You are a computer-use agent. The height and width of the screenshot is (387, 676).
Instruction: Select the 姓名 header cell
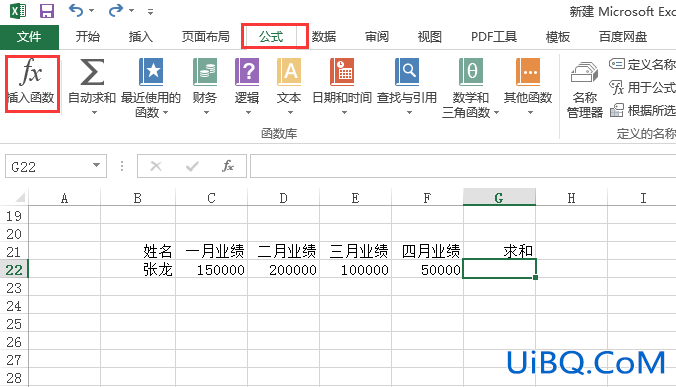138,251
